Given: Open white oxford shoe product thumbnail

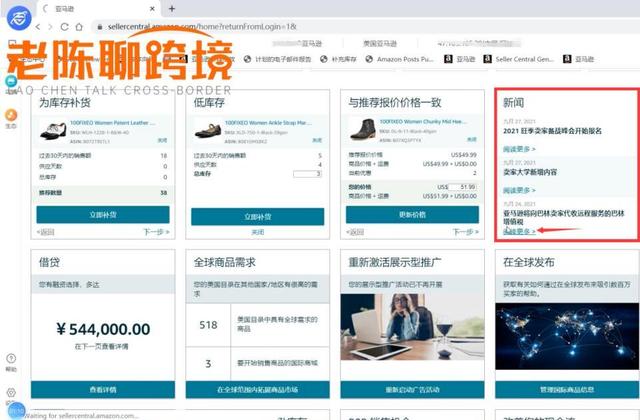Looking at the screenshot, I should pyautogui.click(x=53, y=131).
